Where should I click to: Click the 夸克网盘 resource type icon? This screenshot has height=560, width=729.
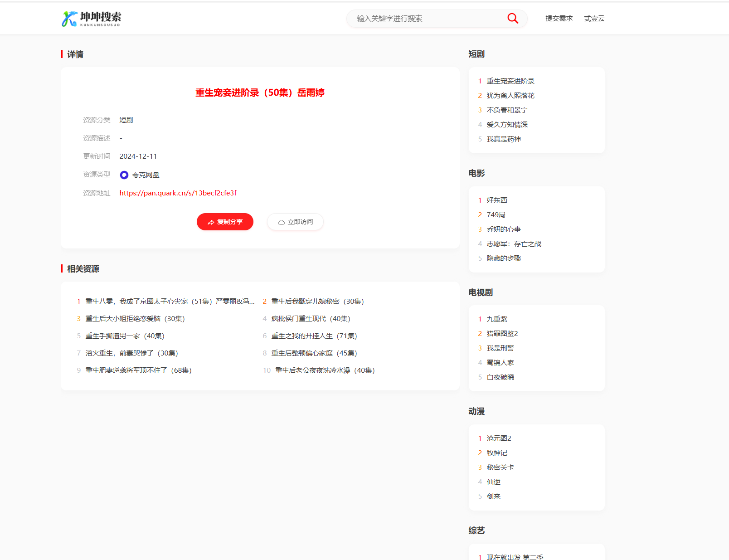pos(124,175)
